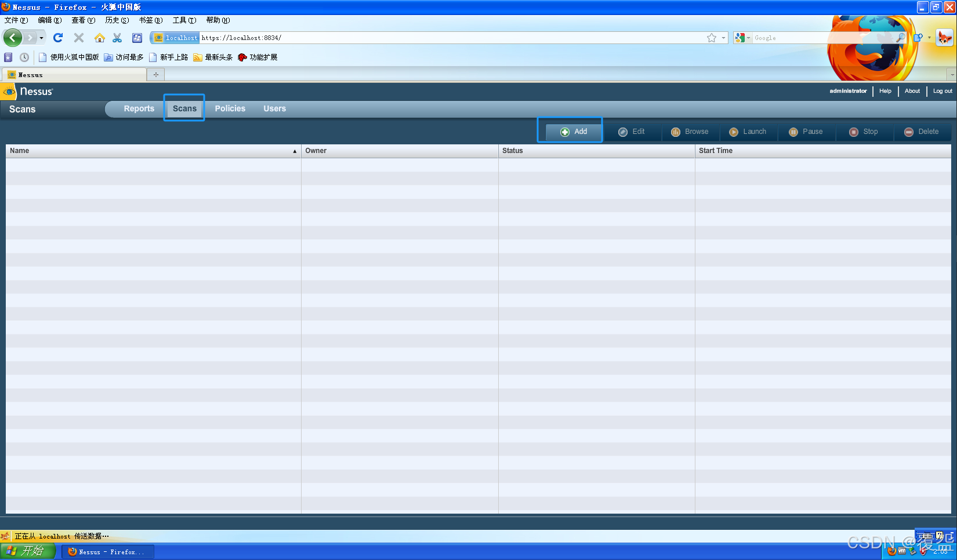The width and height of the screenshot is (957, 560).
Task: Click the fox icon in the status bar
Action: point(5,536)
